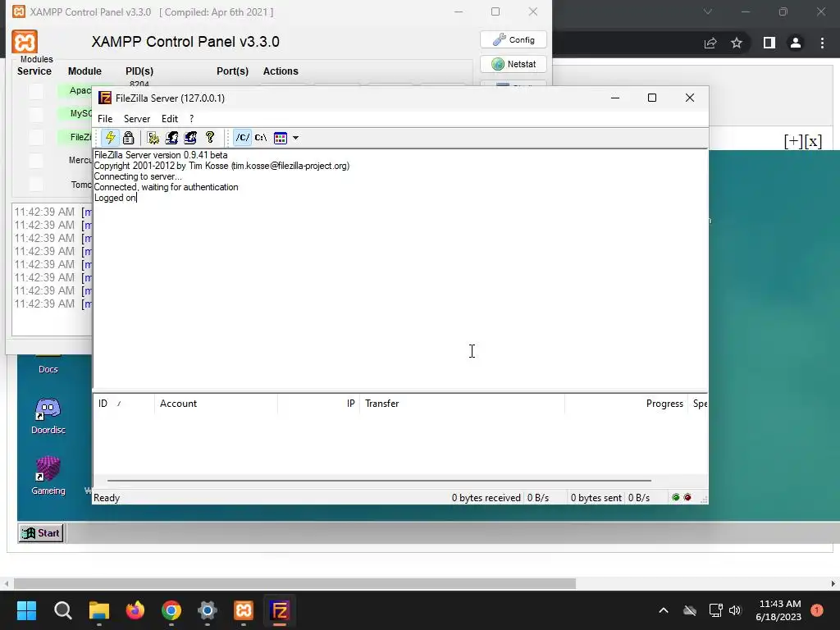Image resolution: width=840 pixels, height=630 pixels.
Task: Open the Users configuration icon
Action: pyautogui.click(x=172, y=138)
